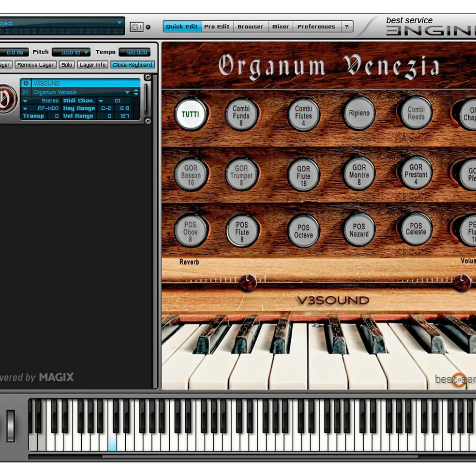Open the Pitch 0.00 st dropdown
The image size is (476, 476).
pyautogui.click(x=71, y=53)
